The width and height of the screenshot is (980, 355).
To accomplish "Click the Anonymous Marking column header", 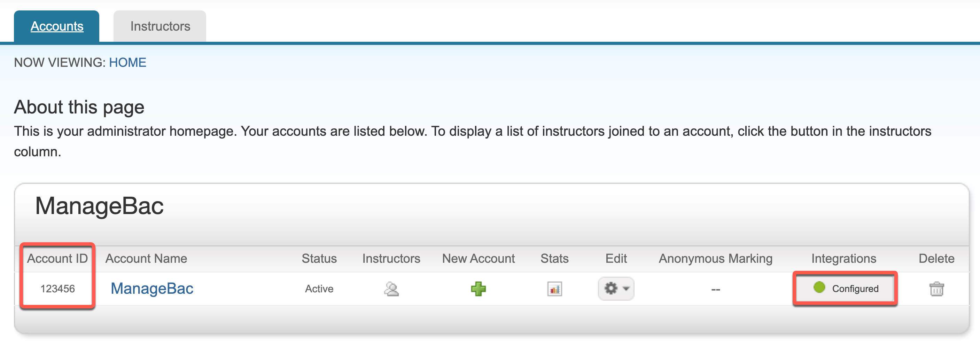I will click(715, 259).
